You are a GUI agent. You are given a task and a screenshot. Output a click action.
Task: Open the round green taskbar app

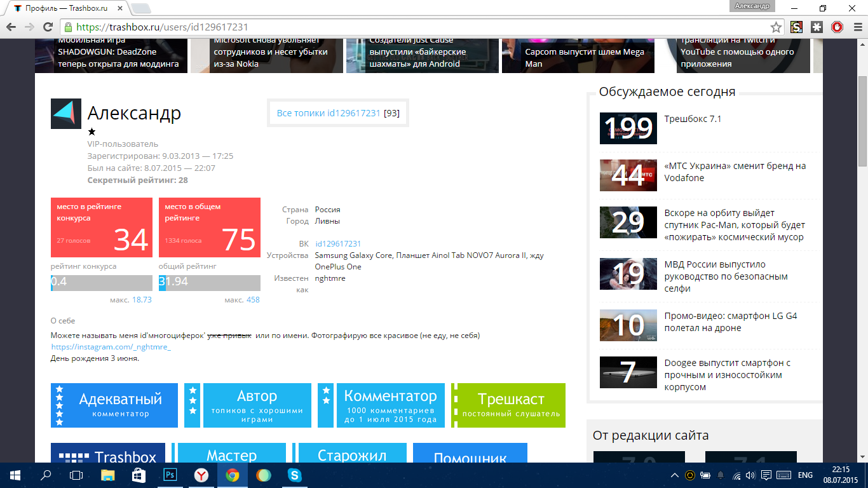tap(263, 475)
